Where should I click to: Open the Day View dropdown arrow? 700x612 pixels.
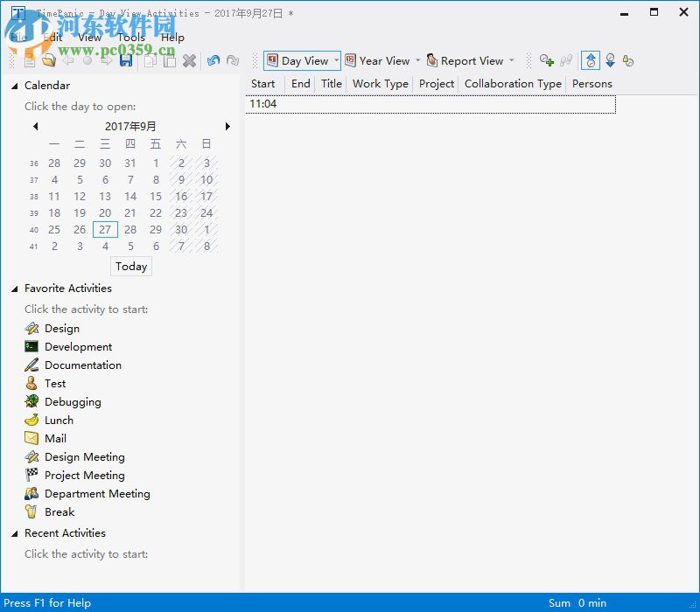pos(336,60)
